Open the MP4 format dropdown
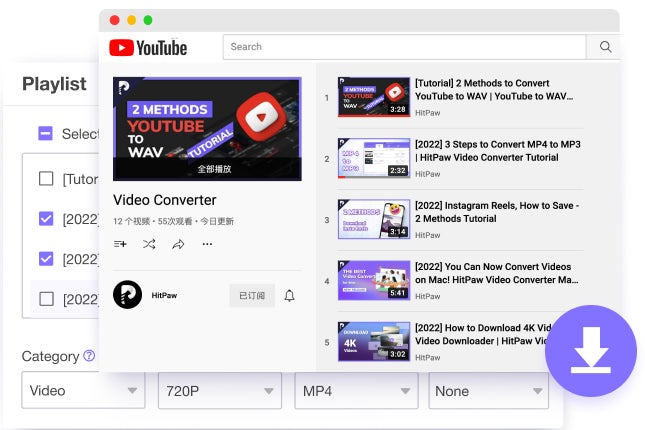This screenshot has height=430, width=645. point(356,390)
